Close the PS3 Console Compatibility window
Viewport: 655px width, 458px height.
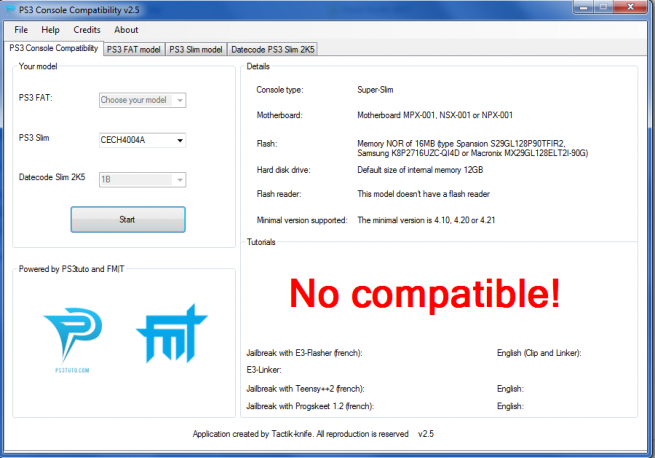coord(631,7)
